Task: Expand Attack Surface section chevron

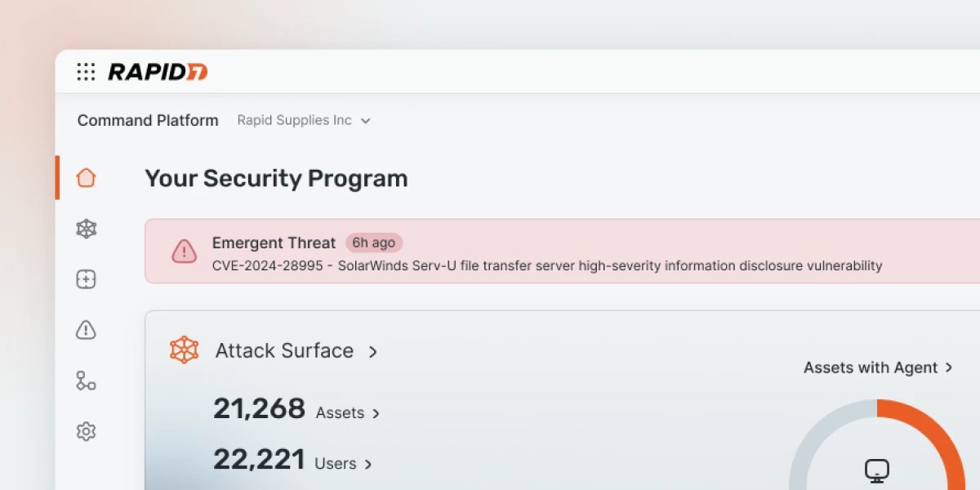Action: (373, 352)
